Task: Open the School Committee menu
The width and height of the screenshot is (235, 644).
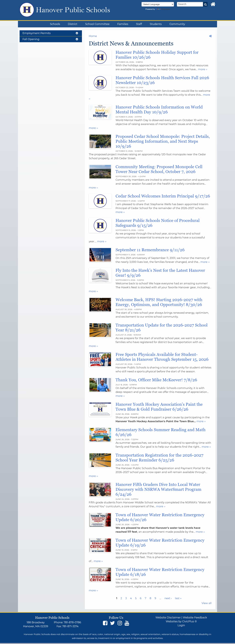Action: point(97,24)
